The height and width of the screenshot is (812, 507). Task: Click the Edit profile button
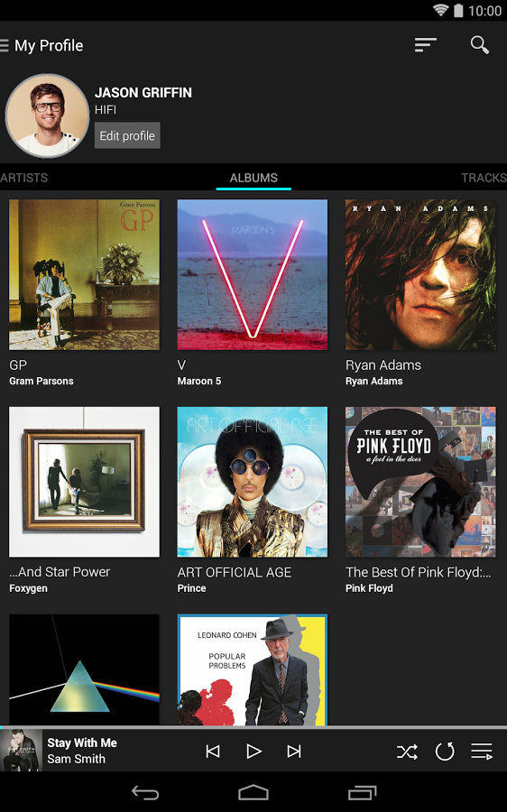point(127,135)
